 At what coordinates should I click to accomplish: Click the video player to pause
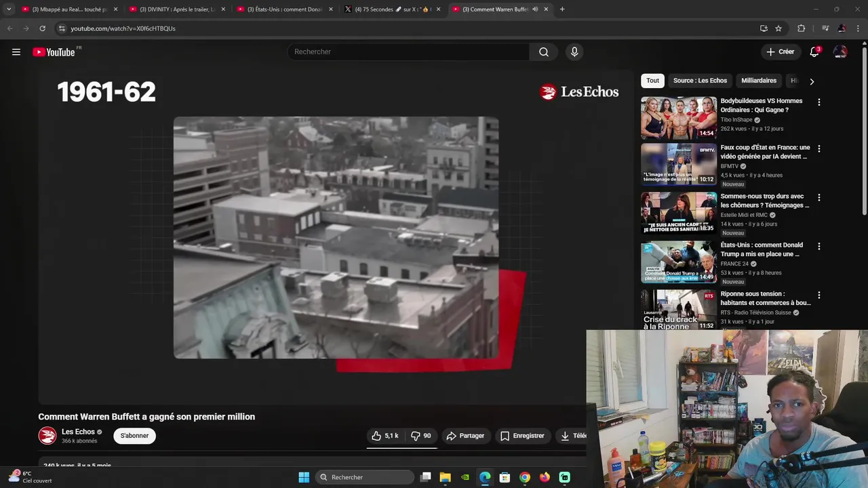point(336,237)
